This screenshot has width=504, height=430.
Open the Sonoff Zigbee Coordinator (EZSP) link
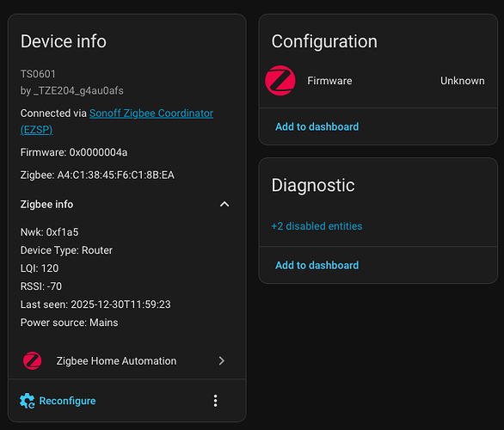117,121
